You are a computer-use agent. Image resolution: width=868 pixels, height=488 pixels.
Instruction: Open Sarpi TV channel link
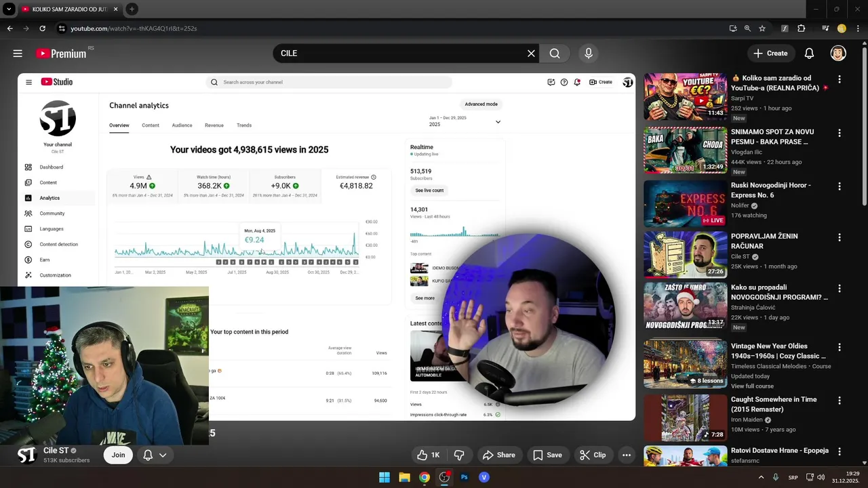[x=742, y=98]
